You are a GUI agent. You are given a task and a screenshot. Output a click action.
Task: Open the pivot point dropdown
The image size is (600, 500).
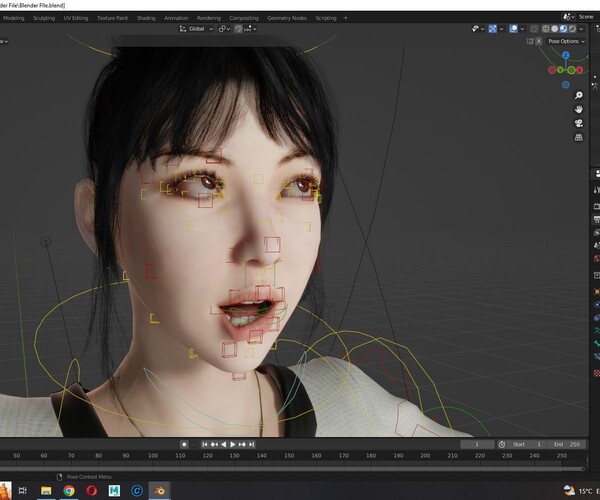pyautogui.click(x=224, y=29)
